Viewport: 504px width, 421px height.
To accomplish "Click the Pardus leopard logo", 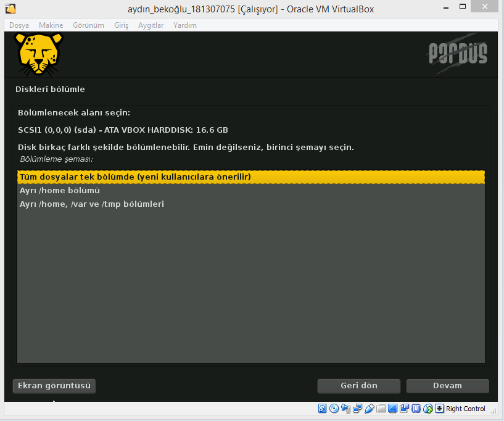I will click(39, 55).
